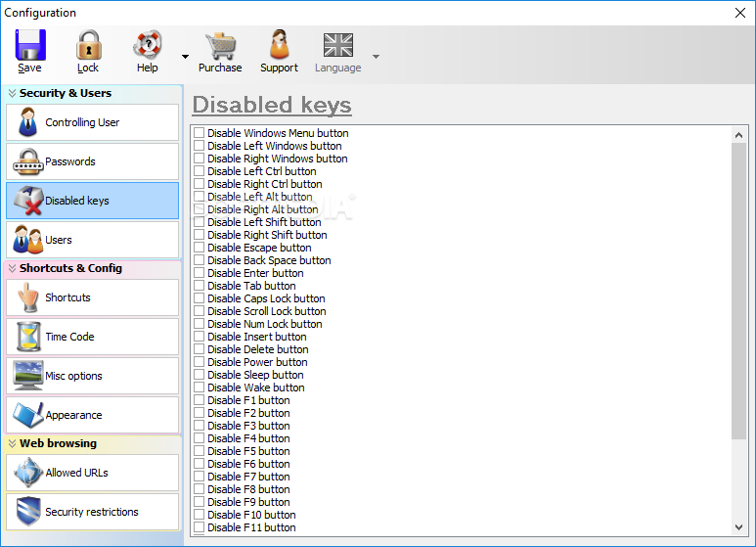Click the key list vertical scrollbar thumb
Screen dimensions: 756x547
point(738,291)
